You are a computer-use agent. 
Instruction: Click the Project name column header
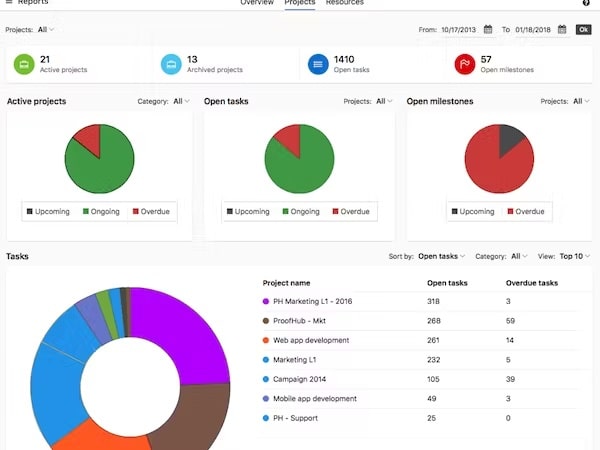coord(286,283)
